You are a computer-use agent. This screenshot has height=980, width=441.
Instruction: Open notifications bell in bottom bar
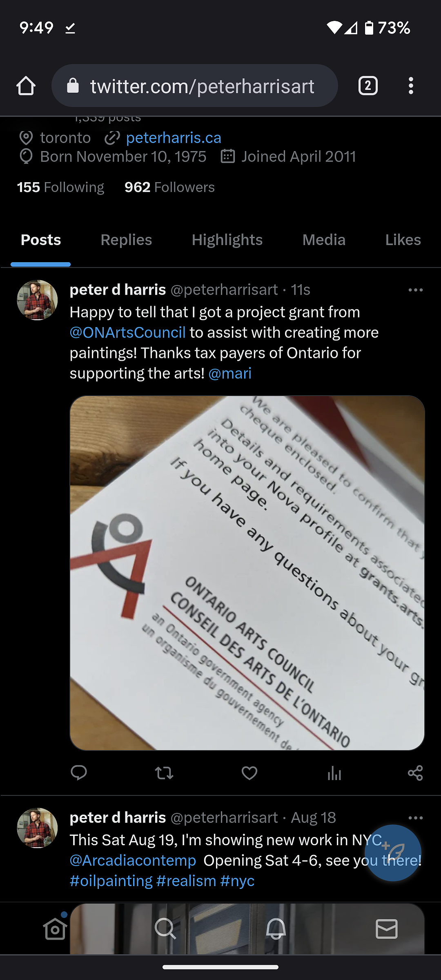pos(276,929)
